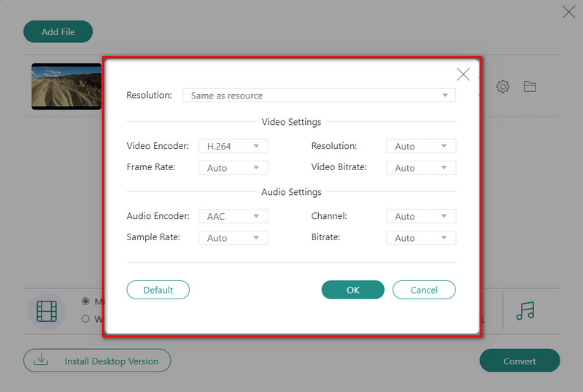
Task: Click the download icon on Install Desktop Version
Action: tap(42, 361)
